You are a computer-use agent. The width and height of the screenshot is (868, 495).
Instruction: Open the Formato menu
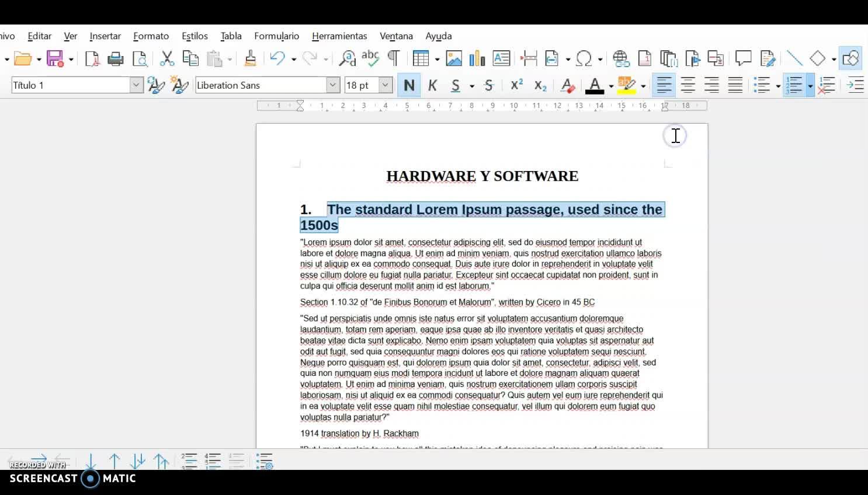pyautogui.click(x=151, y=36)
